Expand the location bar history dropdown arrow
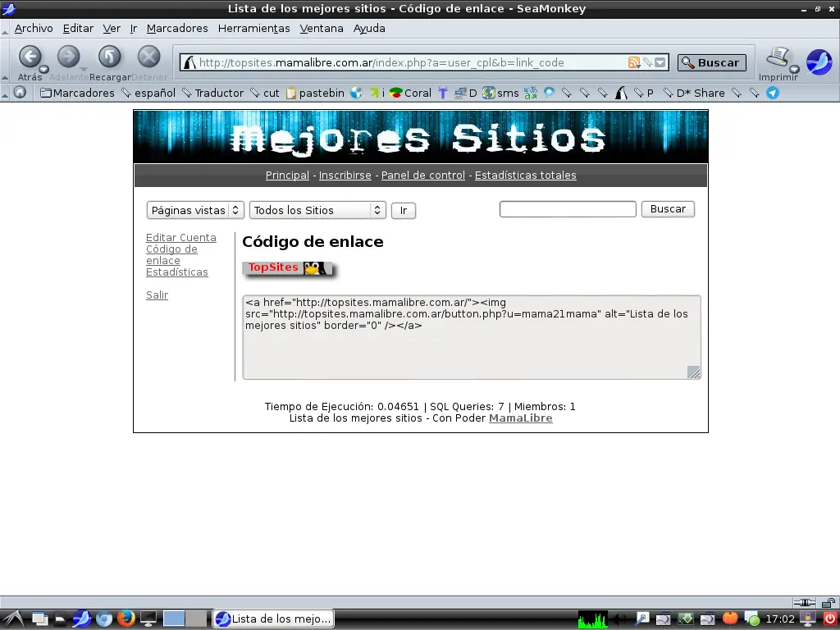The width and height of the screenshot is (840, 630). pos(660,62)
